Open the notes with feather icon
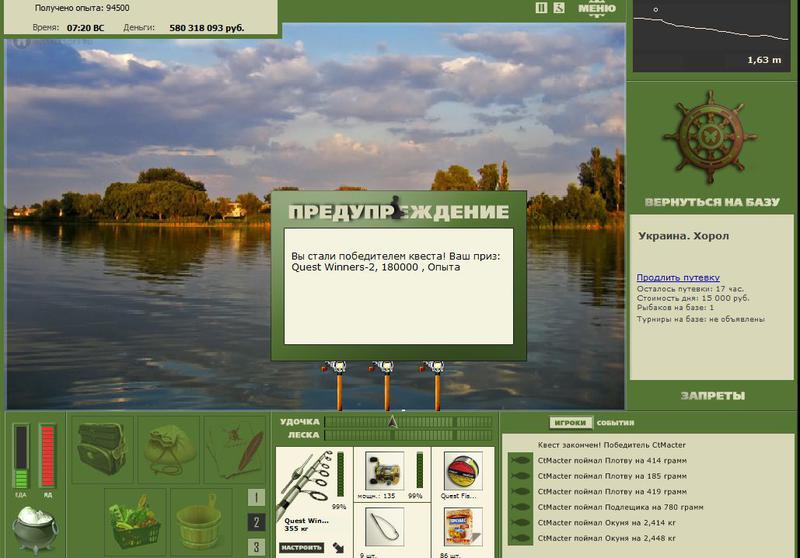The height and width of the screenshot is (558, 800). tap(235, 449)
